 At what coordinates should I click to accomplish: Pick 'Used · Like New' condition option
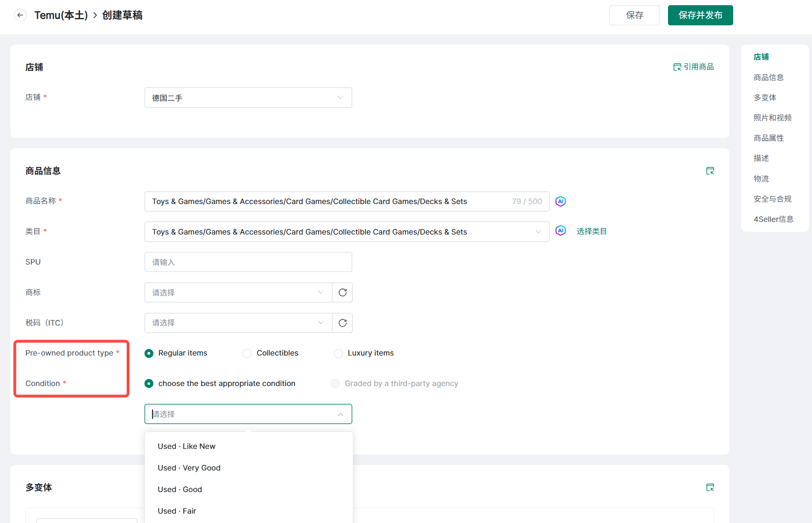point(187,447)
